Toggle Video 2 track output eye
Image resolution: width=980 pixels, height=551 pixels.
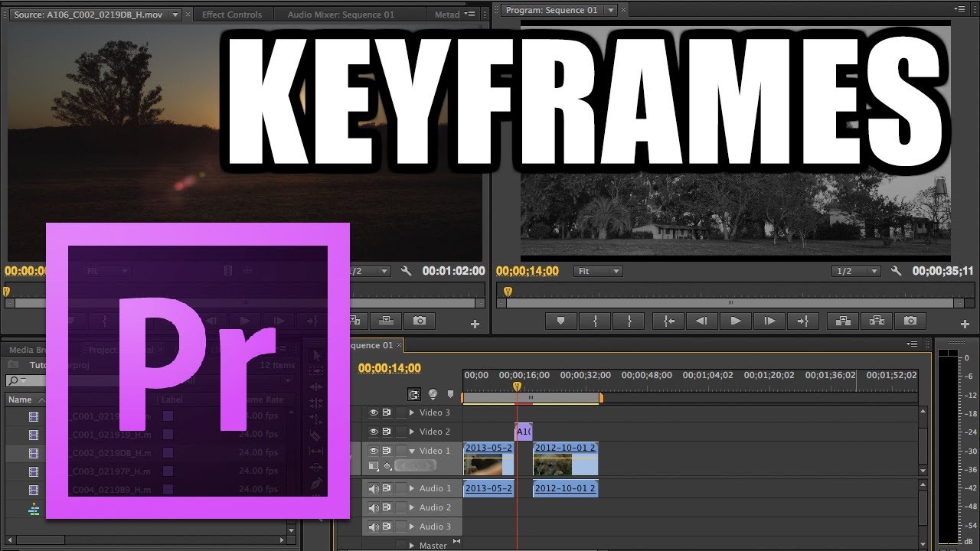(374, 432)
